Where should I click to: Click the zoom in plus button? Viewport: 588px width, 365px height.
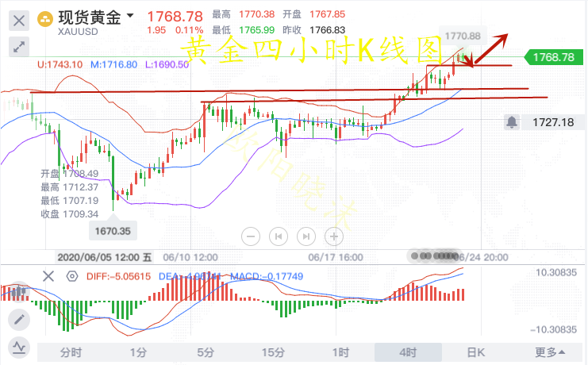coord(334,236)
